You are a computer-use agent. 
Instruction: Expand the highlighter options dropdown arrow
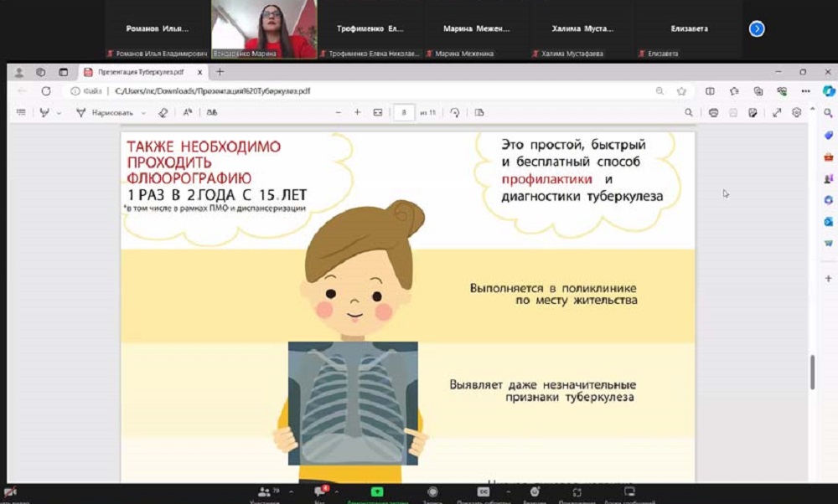coord(59,113)
